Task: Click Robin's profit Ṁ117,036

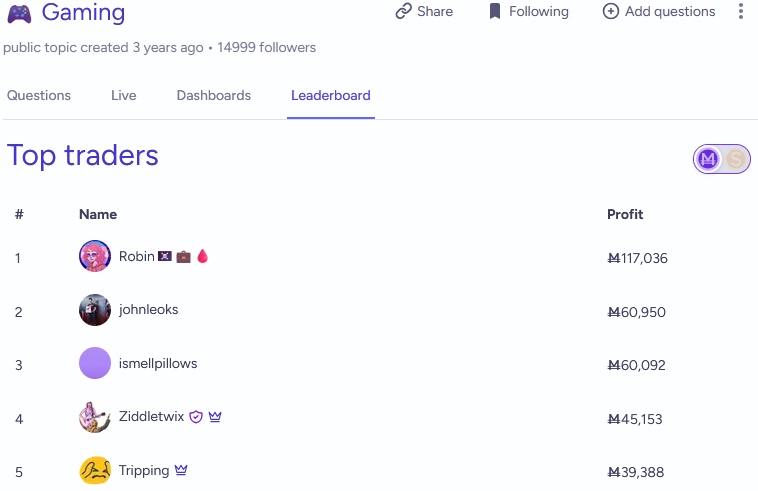Action: coord(637,258)
